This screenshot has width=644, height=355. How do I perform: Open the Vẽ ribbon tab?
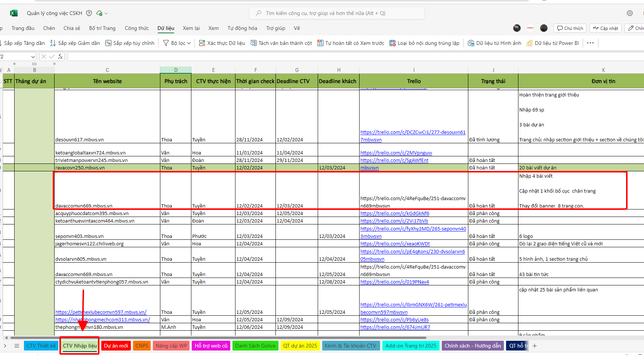297,28
